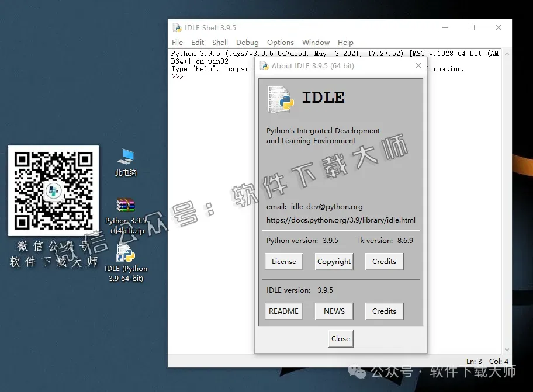Select the IDLE (Python 3.9 64-bit) shortcut
The width and height of the screenshot is (533, 392).
tap(126, 263)
